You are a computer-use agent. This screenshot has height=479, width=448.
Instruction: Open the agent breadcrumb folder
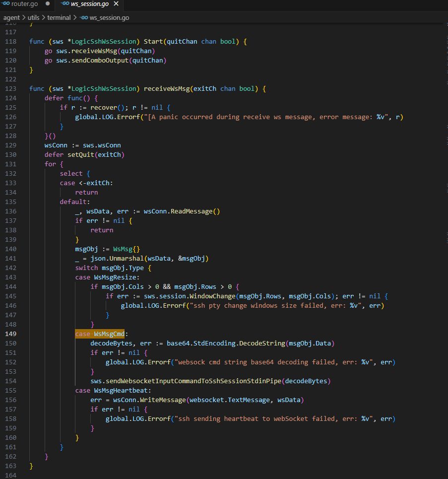point(11,17)
